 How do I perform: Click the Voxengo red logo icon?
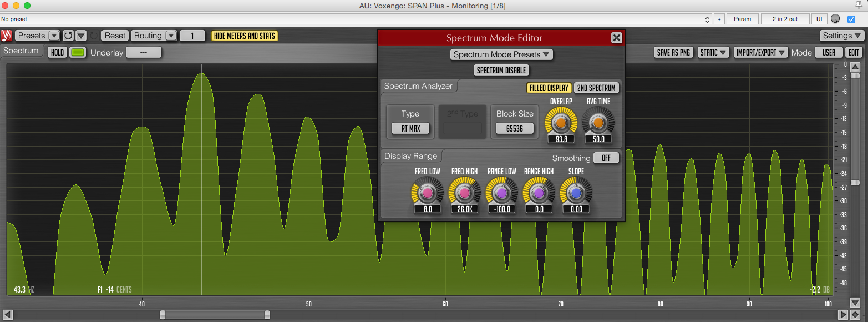tap(6, 36)
